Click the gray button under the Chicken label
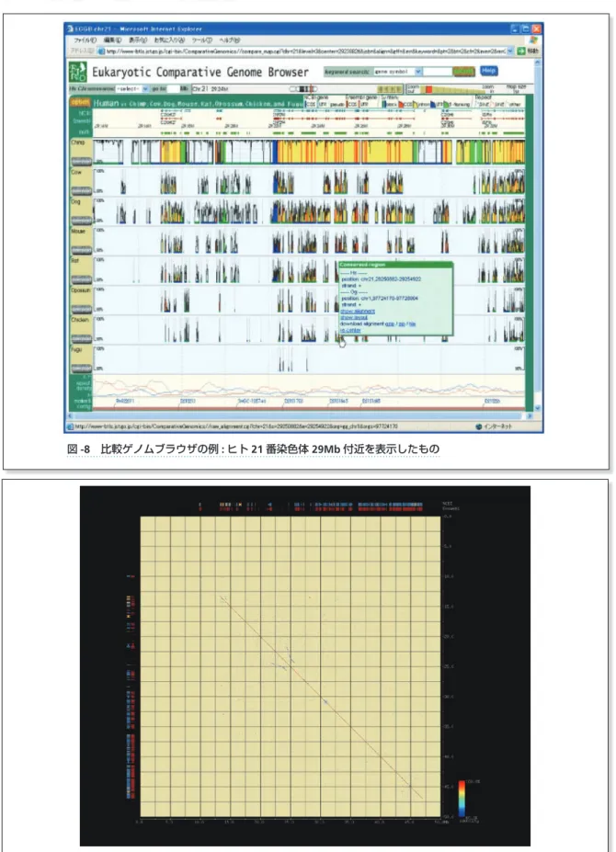The width and height of the screenshot is (616, 852). click(82, 338)
